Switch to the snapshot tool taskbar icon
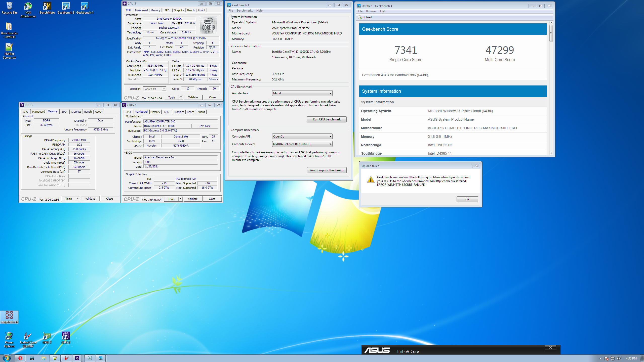Image resolution: width=644 pixels, height=362 pixels. 90,358
